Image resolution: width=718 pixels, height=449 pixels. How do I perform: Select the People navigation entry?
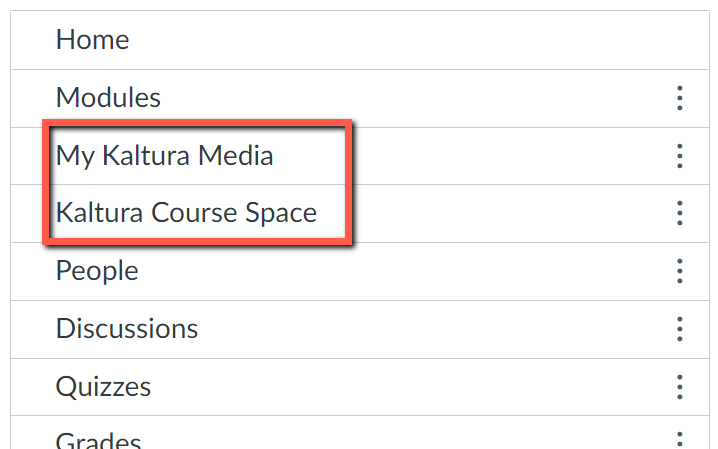pos(97,271)
